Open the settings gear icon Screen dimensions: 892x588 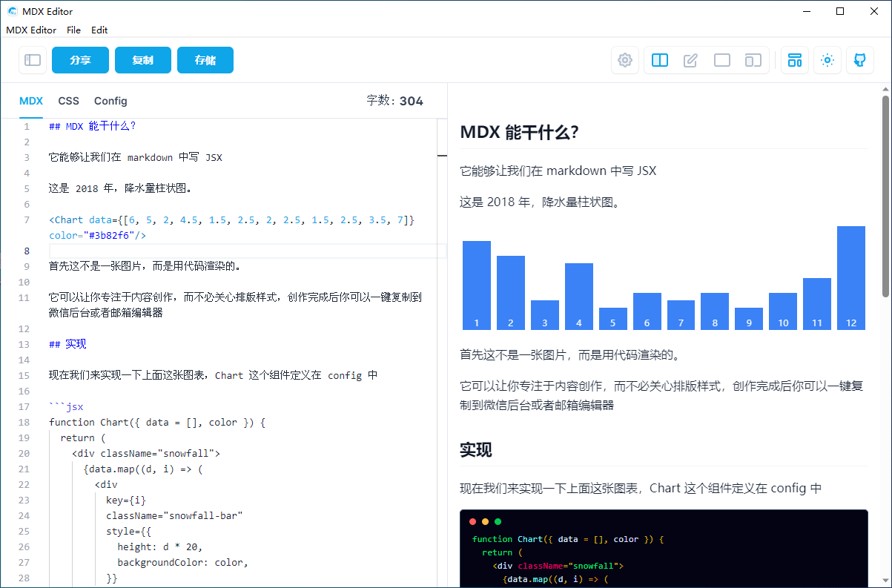pos(624,60)
